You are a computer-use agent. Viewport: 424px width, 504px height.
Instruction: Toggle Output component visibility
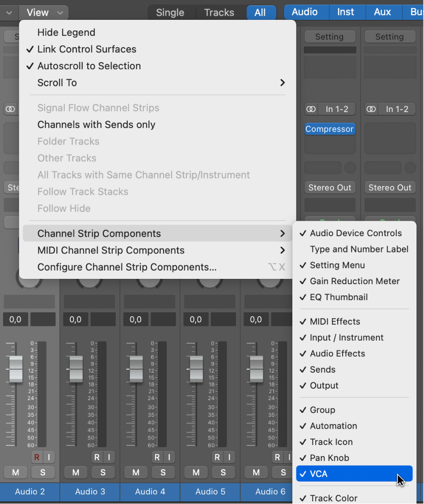pos(354,386)
